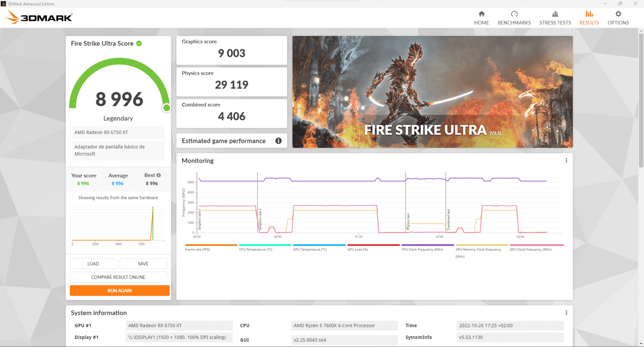Click the 3DMark logo

[39, 17]
